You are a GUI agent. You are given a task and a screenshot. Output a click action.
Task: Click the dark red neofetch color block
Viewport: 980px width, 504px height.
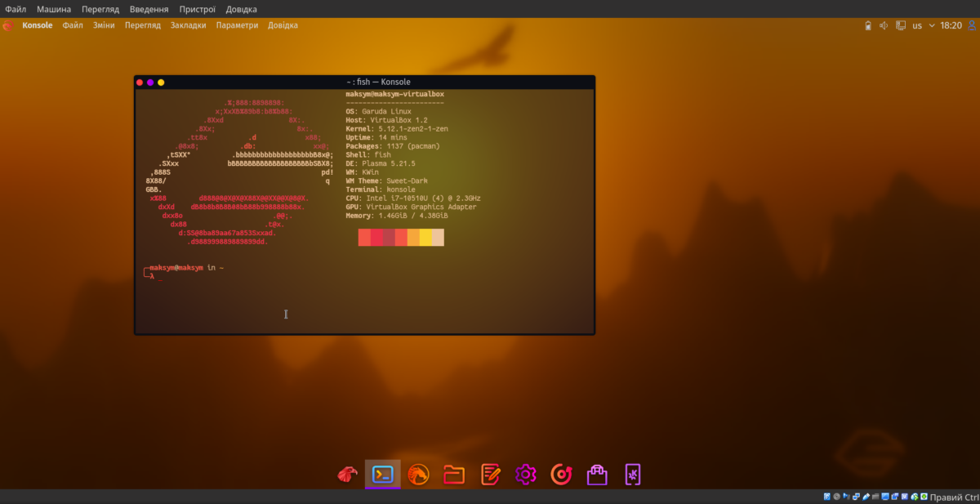pos(389,238)
